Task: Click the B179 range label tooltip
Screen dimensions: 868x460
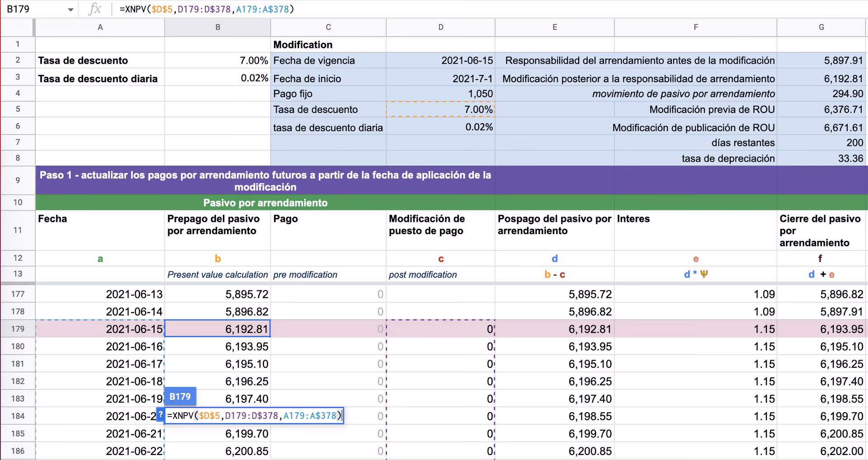Action: [180, 396]
